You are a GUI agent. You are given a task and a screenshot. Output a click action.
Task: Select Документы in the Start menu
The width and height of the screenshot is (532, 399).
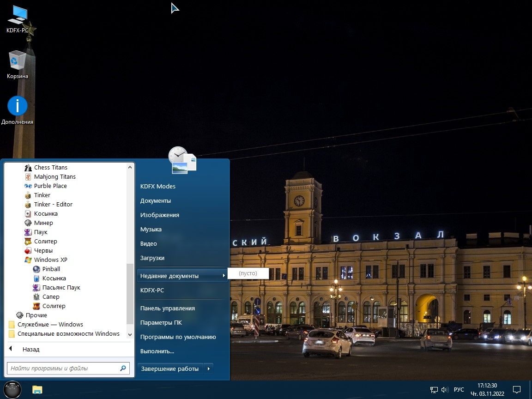click(x=156, y=201)
